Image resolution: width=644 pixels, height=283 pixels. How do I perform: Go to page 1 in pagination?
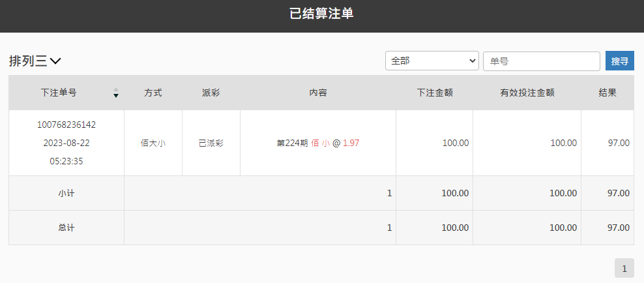(624, 268)
